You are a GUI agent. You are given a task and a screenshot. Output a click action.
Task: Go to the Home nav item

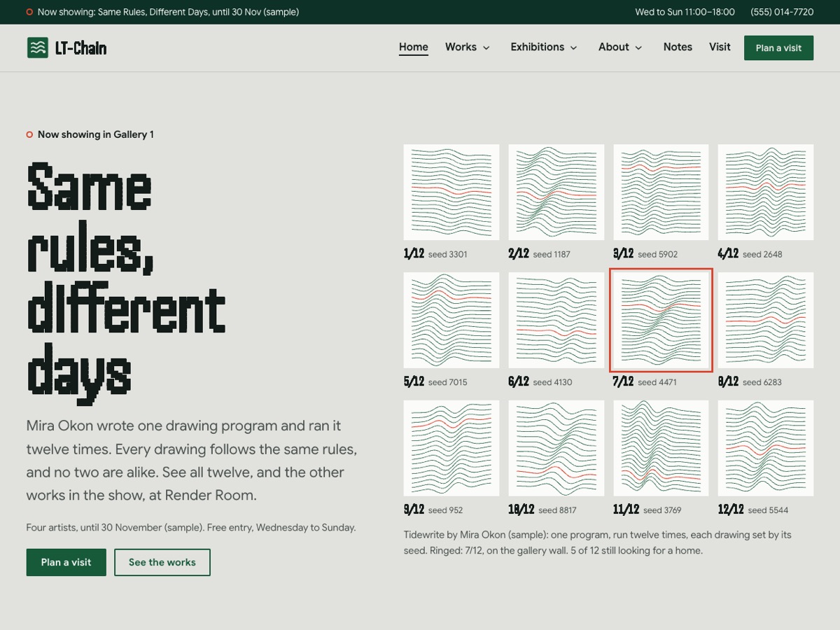point(414,47)
